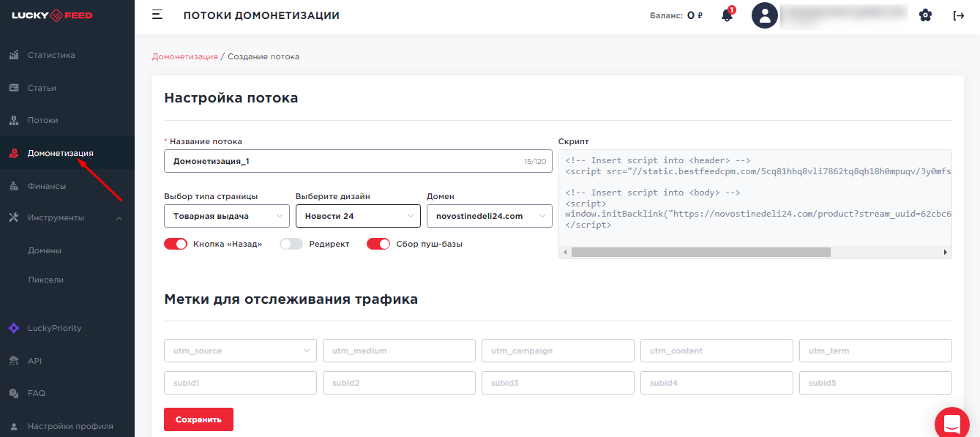
Task: Follow the Домонетизация breadcrumb link
Action: pos(184,56)
